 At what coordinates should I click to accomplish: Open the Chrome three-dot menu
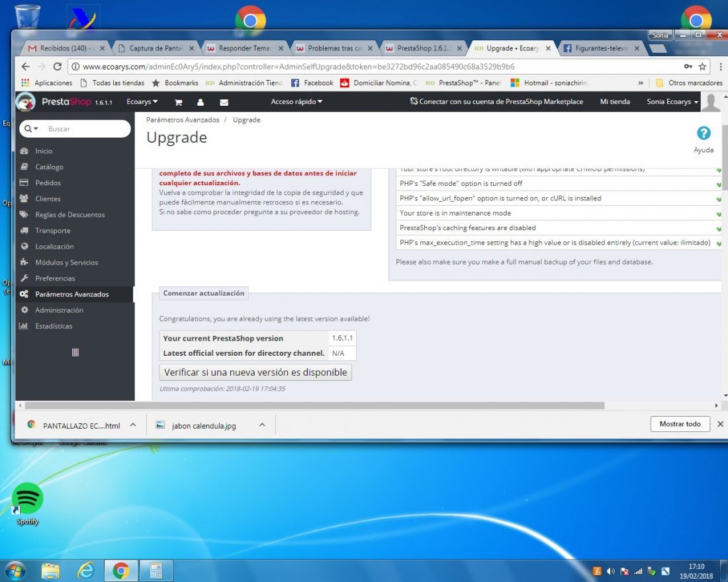[x=721, y=66]
